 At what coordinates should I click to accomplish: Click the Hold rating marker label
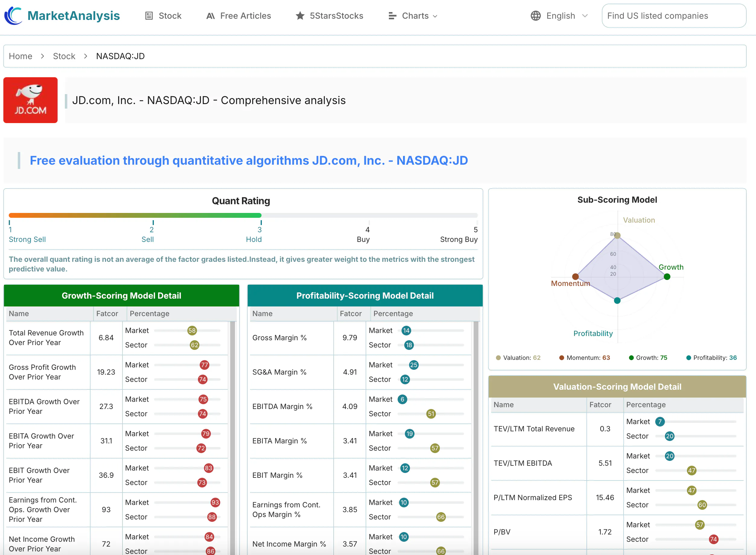(254, 239)
